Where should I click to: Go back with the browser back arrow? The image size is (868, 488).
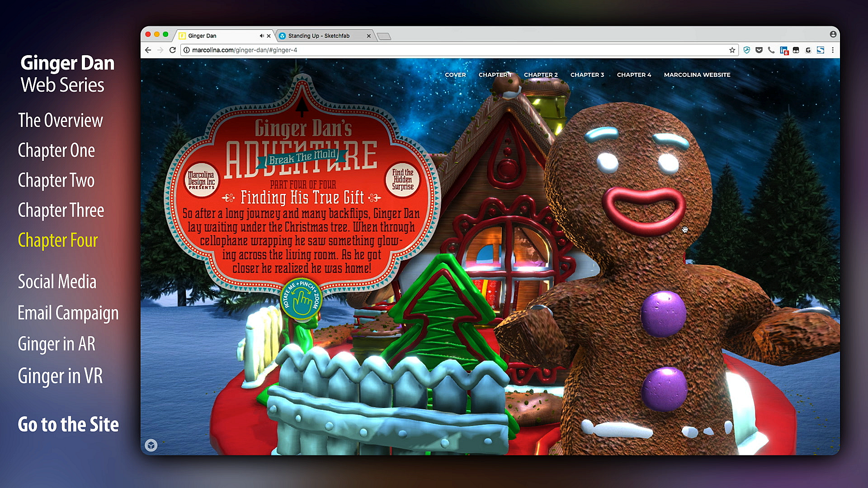(x=148, y=50)
